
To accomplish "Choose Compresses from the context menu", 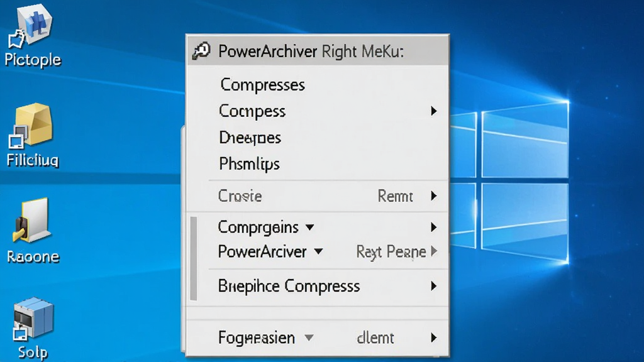I will click(x=262, y=85).
